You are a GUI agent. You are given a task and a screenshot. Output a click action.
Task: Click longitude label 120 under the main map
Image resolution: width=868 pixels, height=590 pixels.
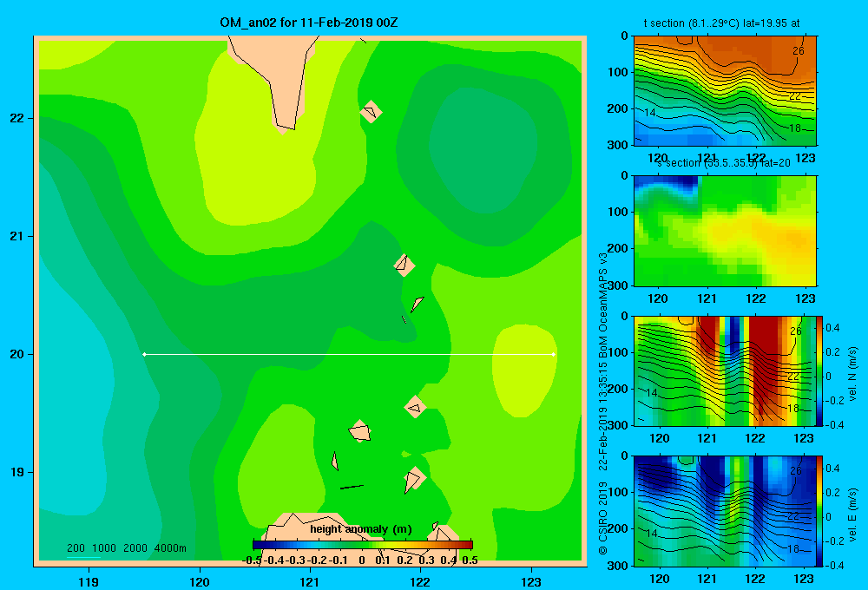pos(200,581)
